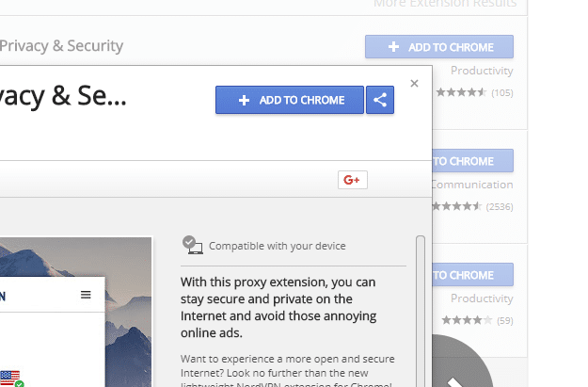Close the extension details dialog
Viewport: 588px width, 387px height.
[x=414, y=83]
